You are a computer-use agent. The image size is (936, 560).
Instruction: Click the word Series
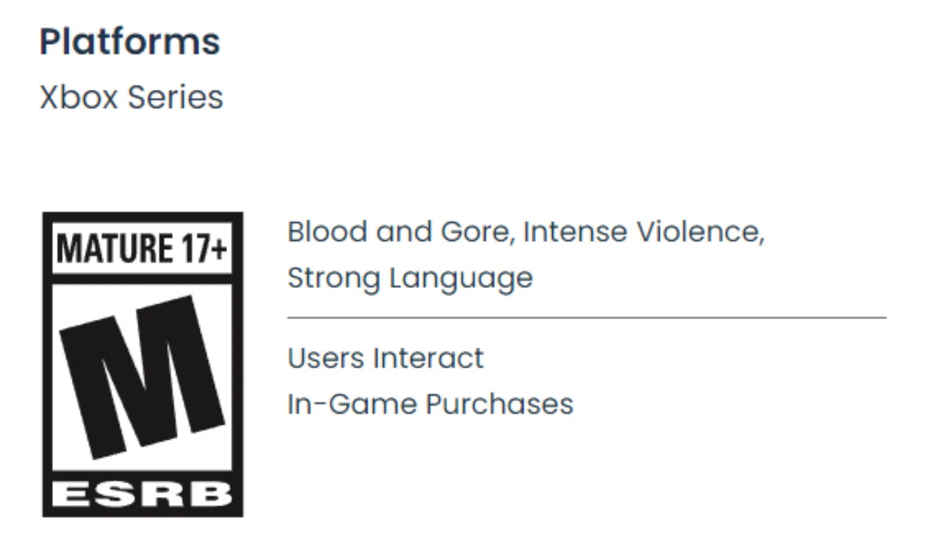pyautogui.click(x=175, y=97)
